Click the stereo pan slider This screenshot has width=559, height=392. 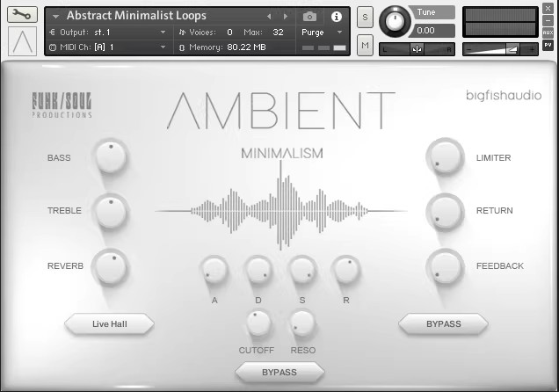tap(417, 49)
